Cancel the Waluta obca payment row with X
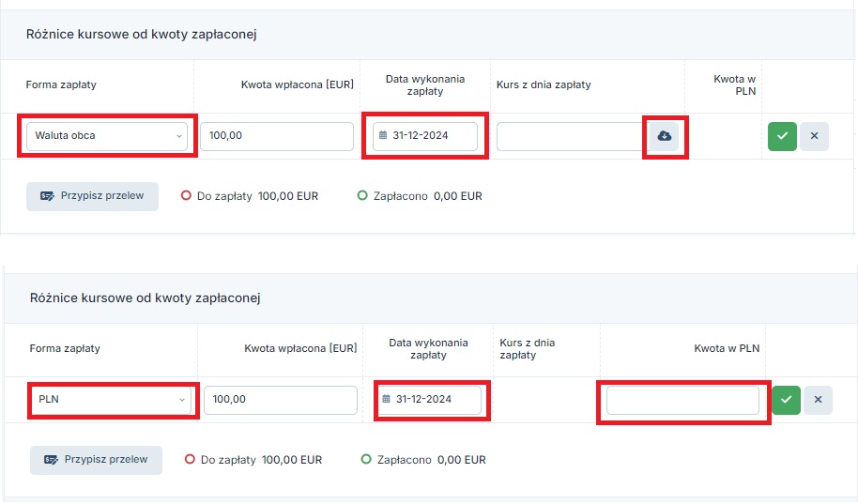This screenshot has width=858, height=504. 814,136
